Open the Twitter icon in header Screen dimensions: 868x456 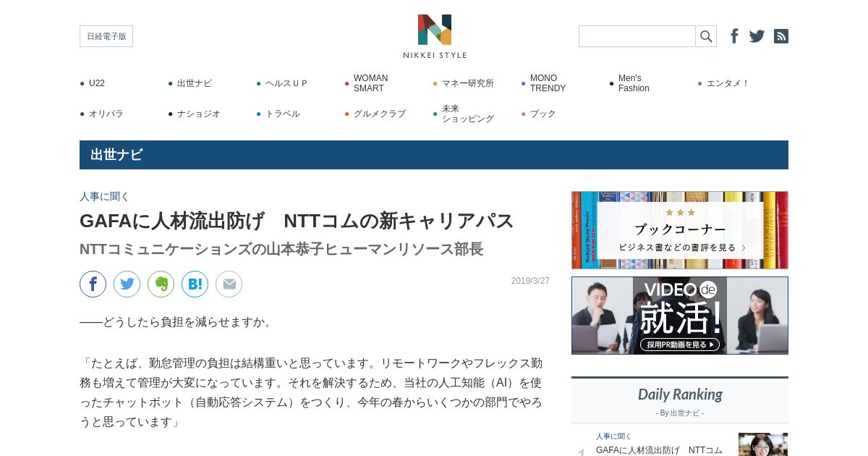757,36
